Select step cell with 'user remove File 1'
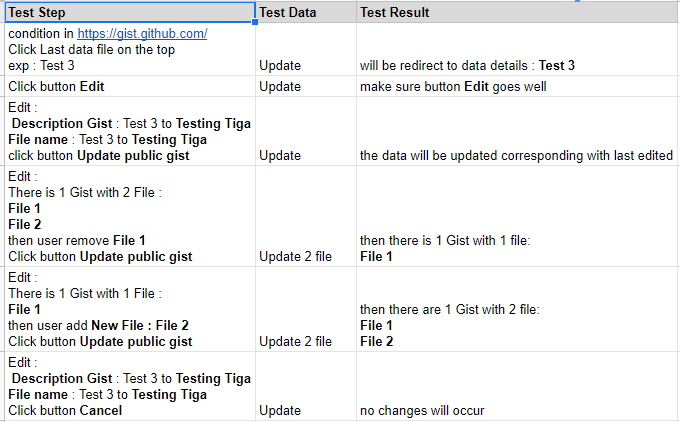680x422 pixels. pos(130,216)
